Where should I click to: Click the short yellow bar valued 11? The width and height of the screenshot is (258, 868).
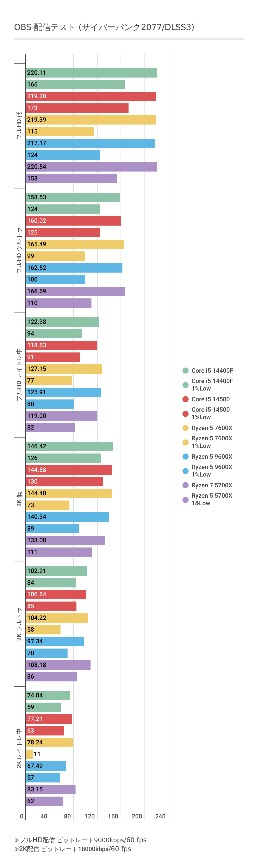[30, 754]
